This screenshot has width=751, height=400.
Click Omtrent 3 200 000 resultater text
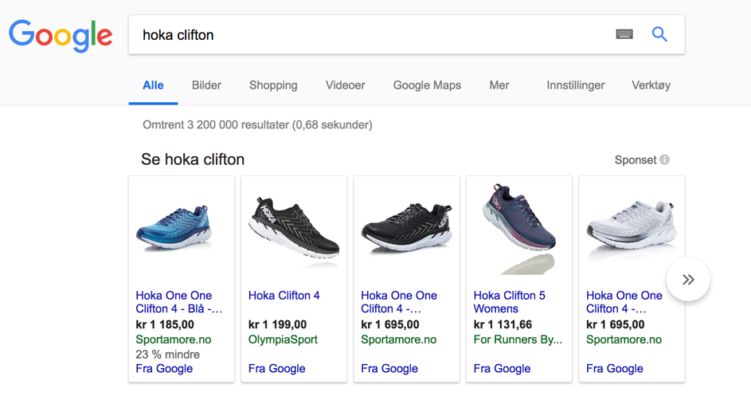257,125
